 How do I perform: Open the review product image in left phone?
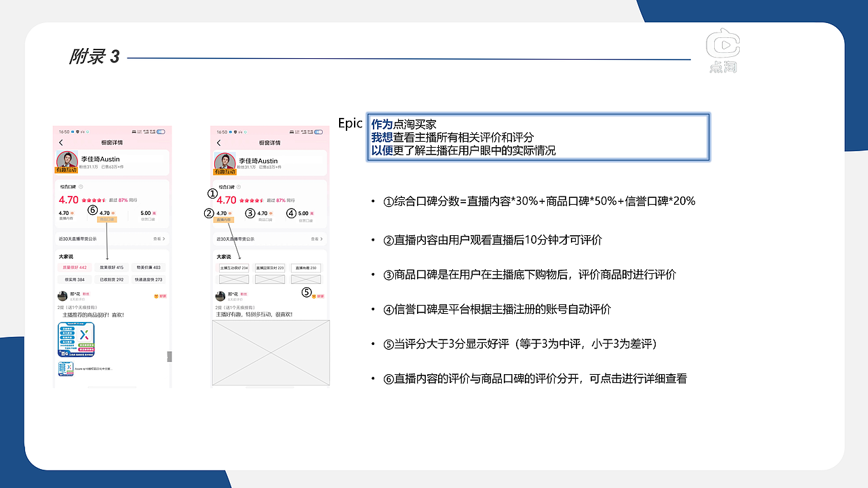click(x=76, y=340)
